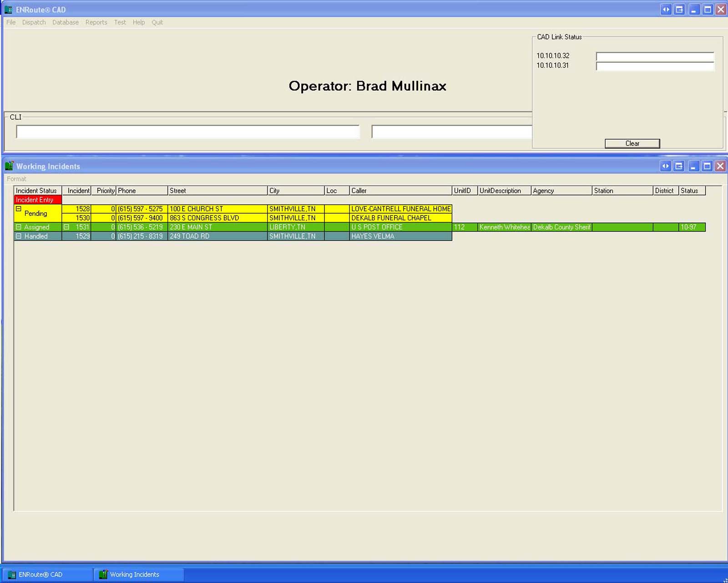
Task: Click Dekalb County Sherif agency cell
Action: point(561,227)
